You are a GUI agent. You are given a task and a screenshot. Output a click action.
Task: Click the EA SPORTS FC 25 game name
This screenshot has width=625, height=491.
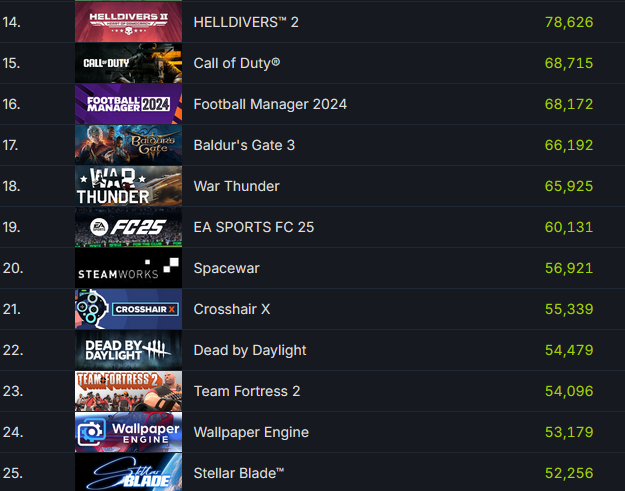254,228
